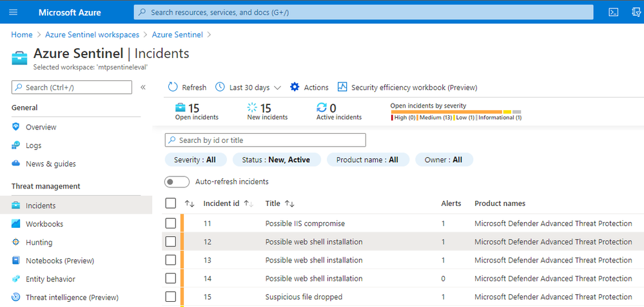This screenshot has width=644, height=307.
Task: Sort the Title column arrows
Action: click(x=289, y=203)
